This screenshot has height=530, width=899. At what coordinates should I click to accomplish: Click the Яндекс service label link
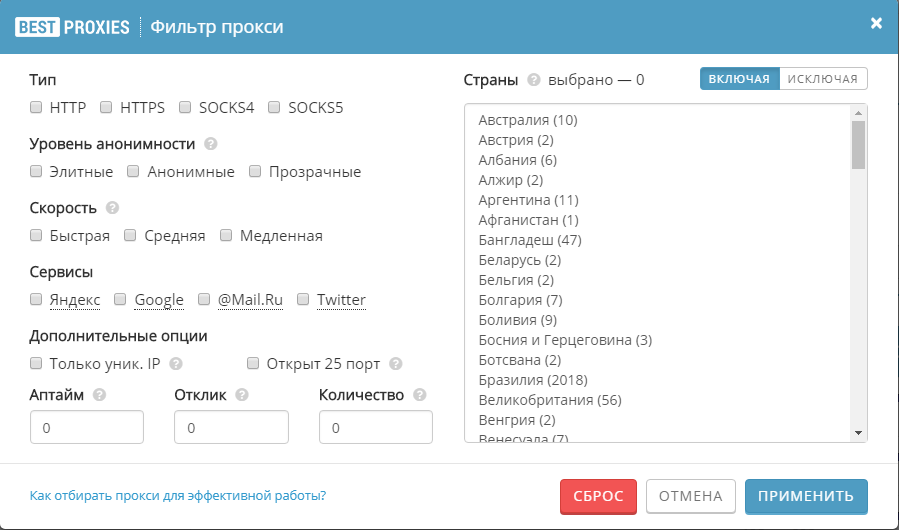[x=75, y=300]
